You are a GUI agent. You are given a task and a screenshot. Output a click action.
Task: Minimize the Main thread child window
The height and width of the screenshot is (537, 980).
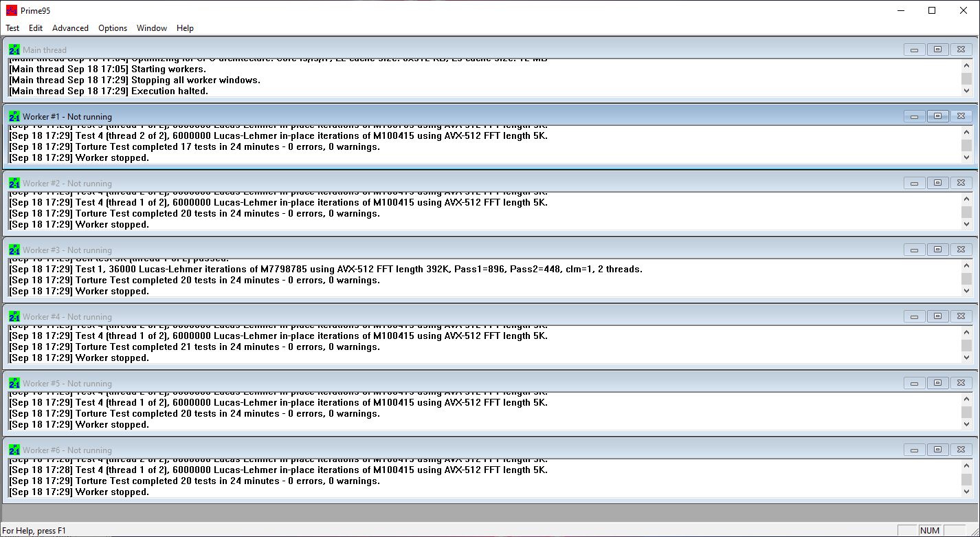914,50
